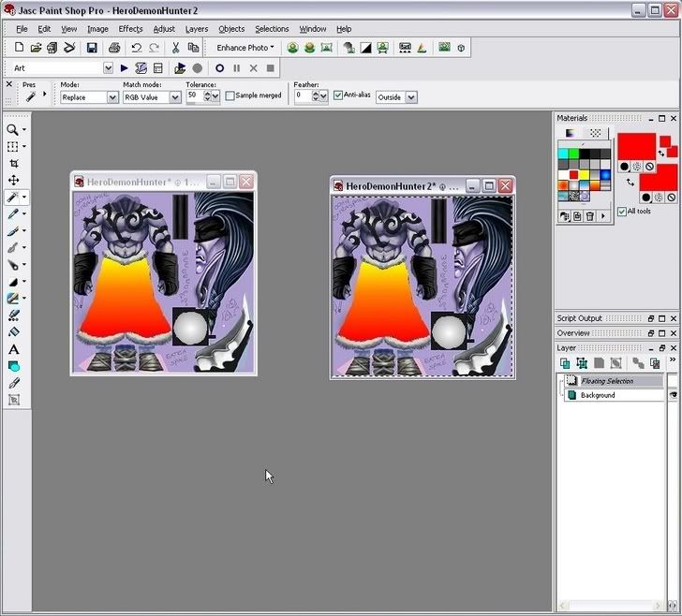Image resolution: width=682 pixels, height=616 pixels.
Task: Open the Match mode RGB Value dropdown
Action: (175, 97)
